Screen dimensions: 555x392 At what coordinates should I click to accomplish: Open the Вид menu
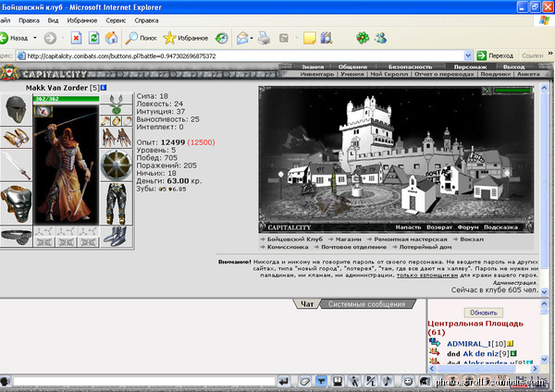click(53, 20)
